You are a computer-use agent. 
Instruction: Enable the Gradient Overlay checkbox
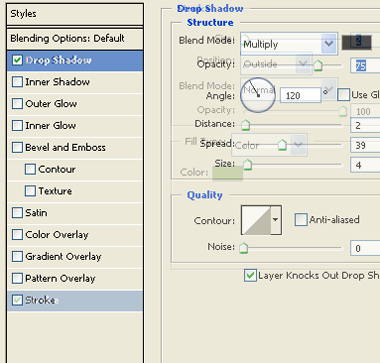coord(17,257)
